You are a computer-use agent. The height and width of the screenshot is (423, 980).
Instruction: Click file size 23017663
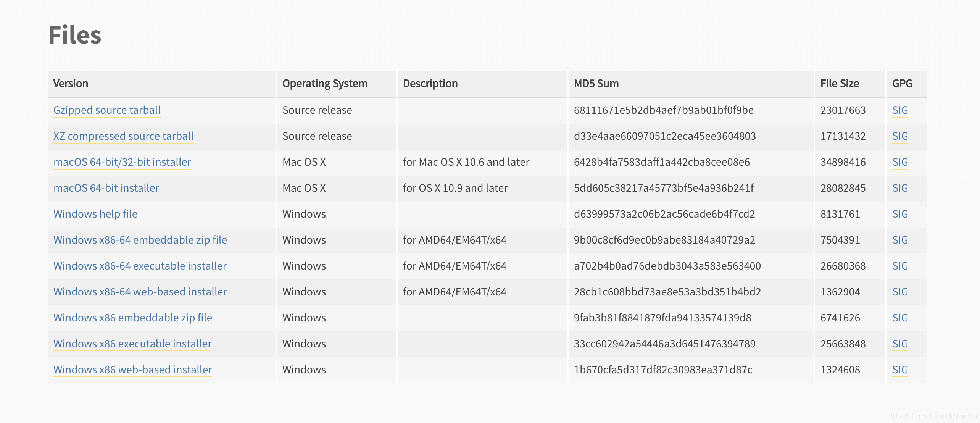pyautogui.click(x=843, y=110)
